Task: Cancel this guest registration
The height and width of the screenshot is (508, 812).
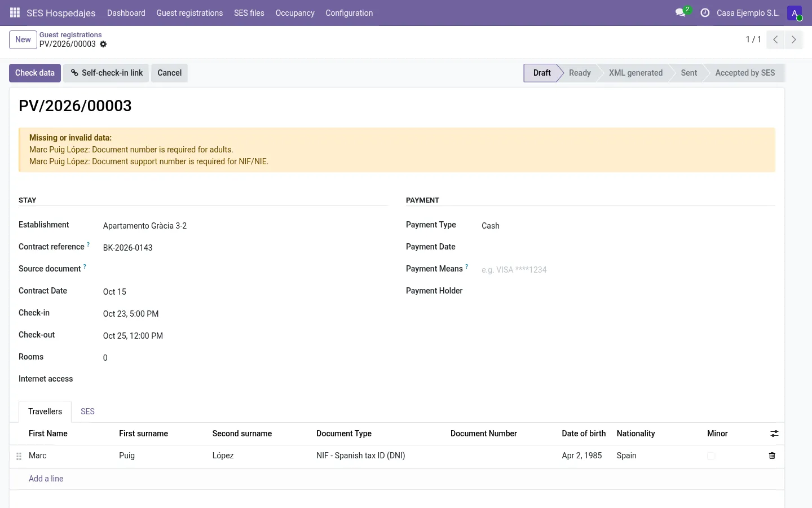Action: 169,73
